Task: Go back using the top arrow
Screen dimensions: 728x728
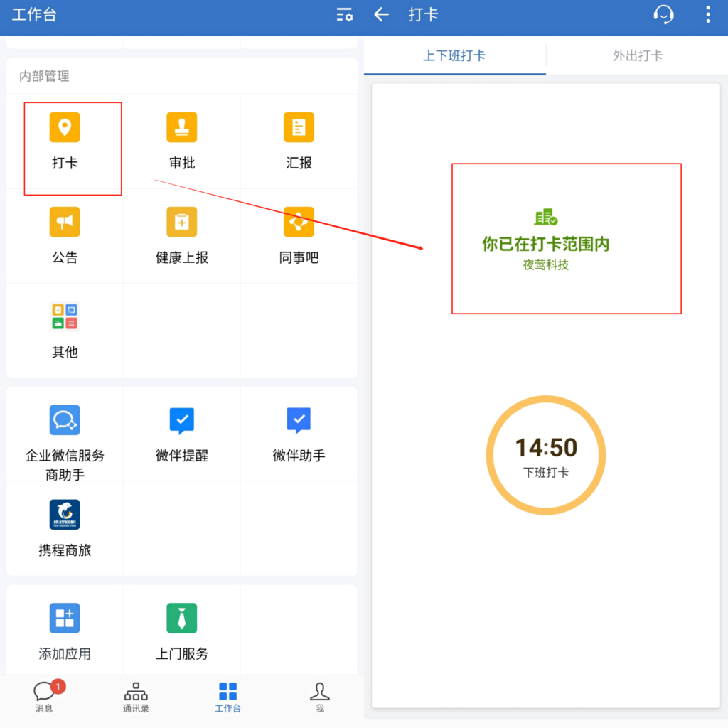Action: tap(382, 15)
